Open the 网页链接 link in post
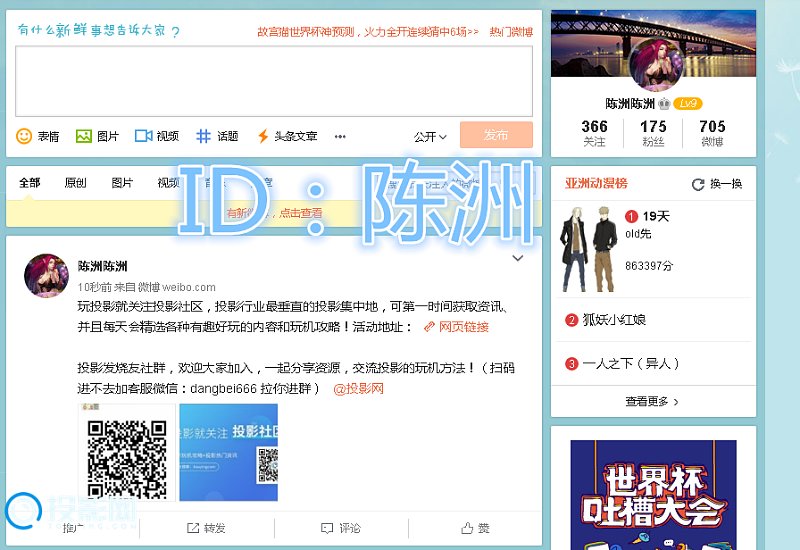The height and width of the screenshot is (550, 800). [x=457, y=327]
